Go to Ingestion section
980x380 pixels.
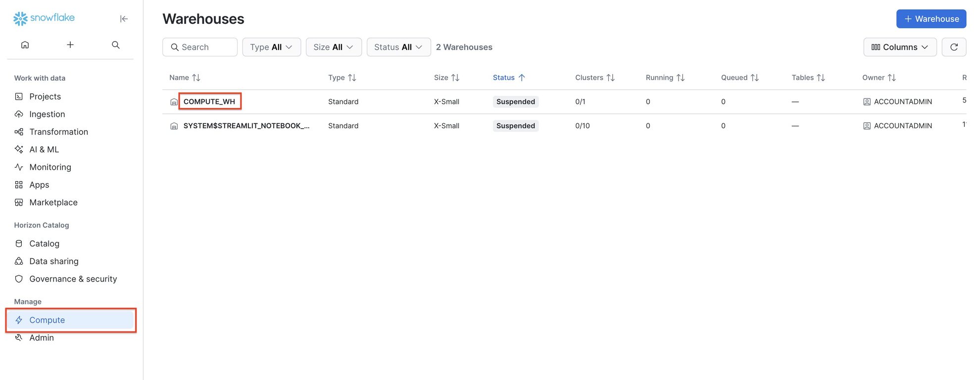click(x=47, y=114)
